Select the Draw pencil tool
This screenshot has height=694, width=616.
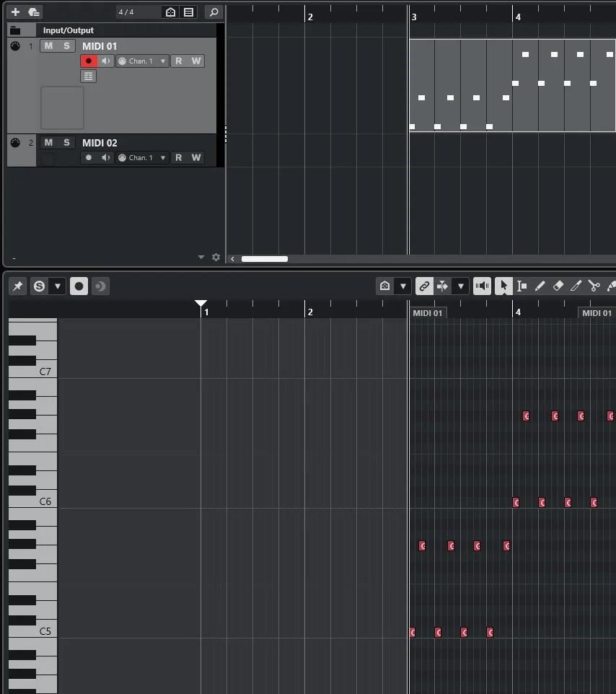tap(540, 286)
